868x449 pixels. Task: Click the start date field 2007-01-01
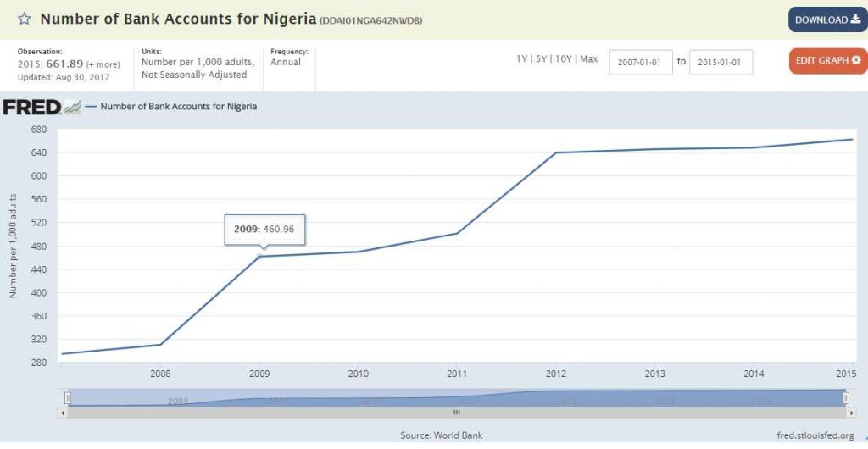641,62
